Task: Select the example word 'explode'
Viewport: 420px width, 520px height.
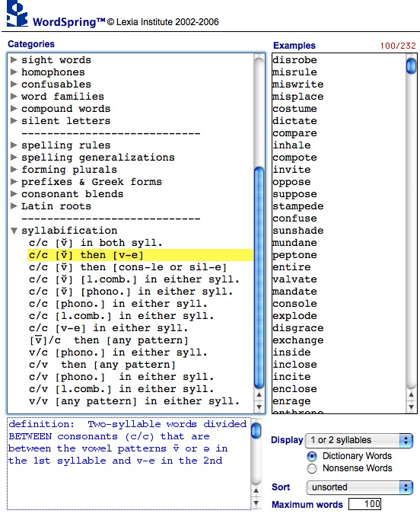Action: pyautogui.click(x=294, y=316)
